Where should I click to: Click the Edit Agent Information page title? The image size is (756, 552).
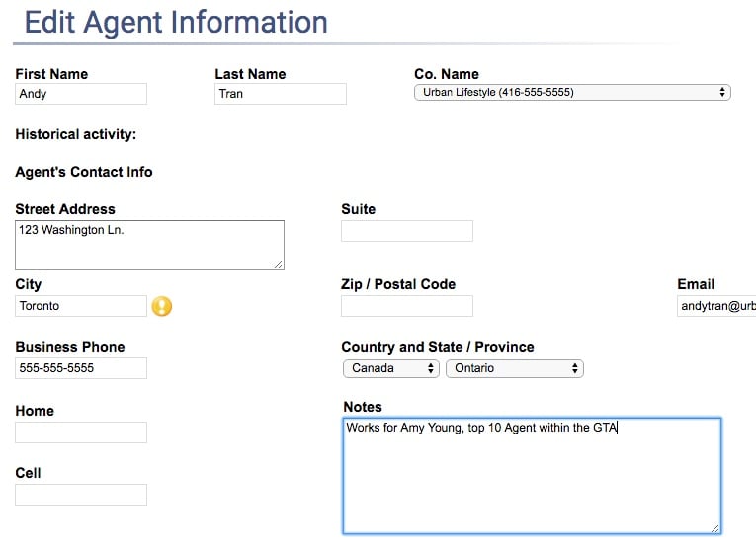tap(176, 22)
